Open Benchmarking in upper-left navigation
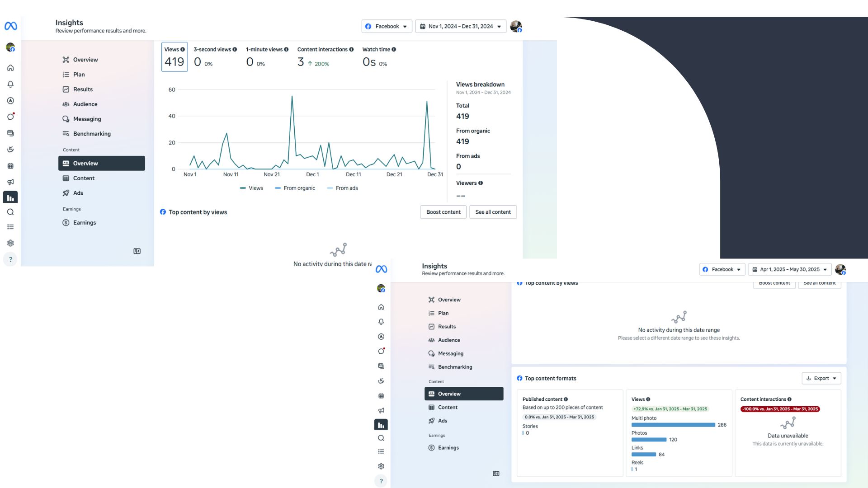Screen dimensions: 868x488 click(92, 134)
